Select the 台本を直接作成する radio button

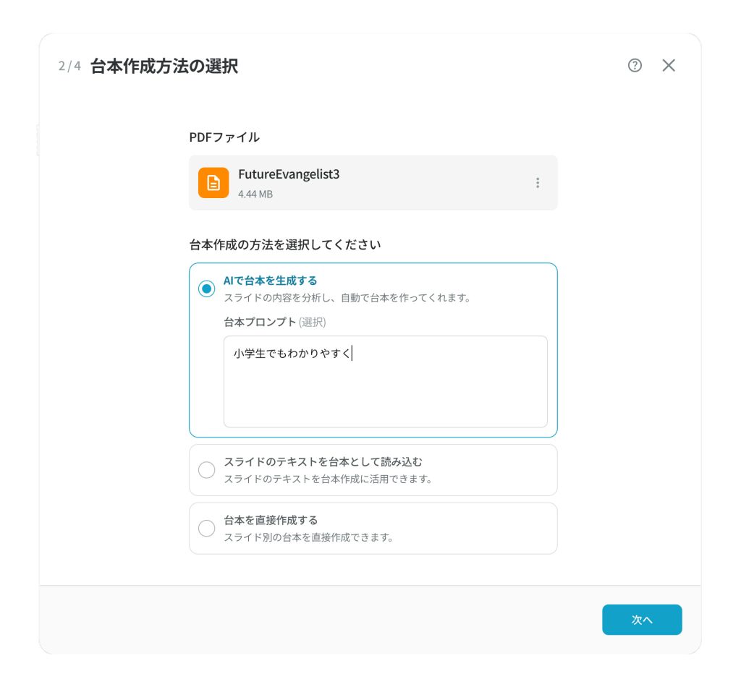coord(207,528)
